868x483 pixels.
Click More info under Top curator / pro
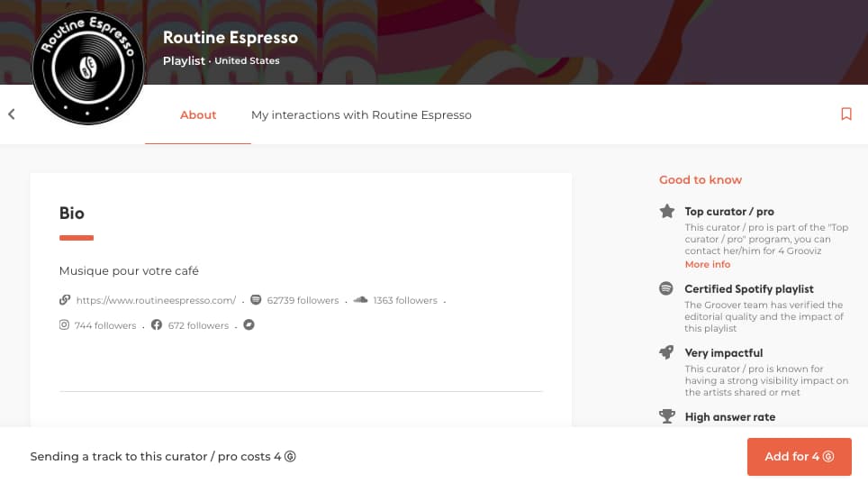(x=708, y=264)
